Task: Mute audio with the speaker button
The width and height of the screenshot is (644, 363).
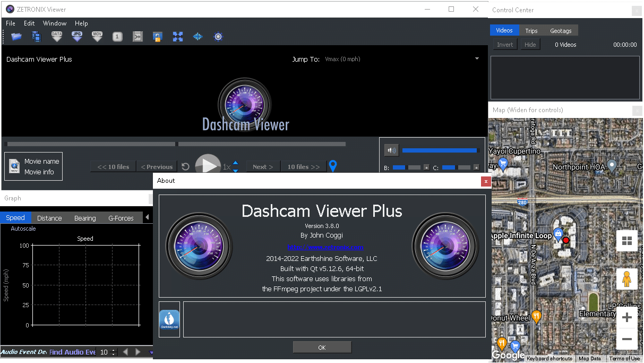Action: [x=391, y=150]
